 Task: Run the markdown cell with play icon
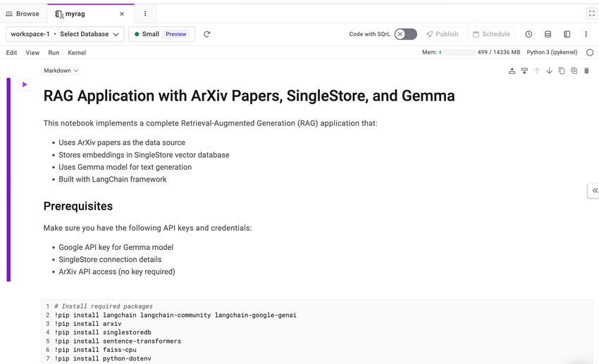25,84
